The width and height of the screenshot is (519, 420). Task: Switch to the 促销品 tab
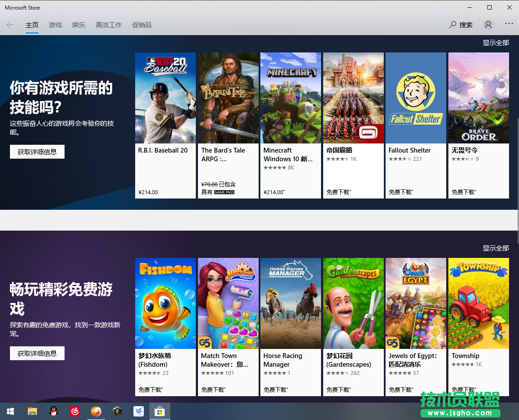tap(142, 25)
